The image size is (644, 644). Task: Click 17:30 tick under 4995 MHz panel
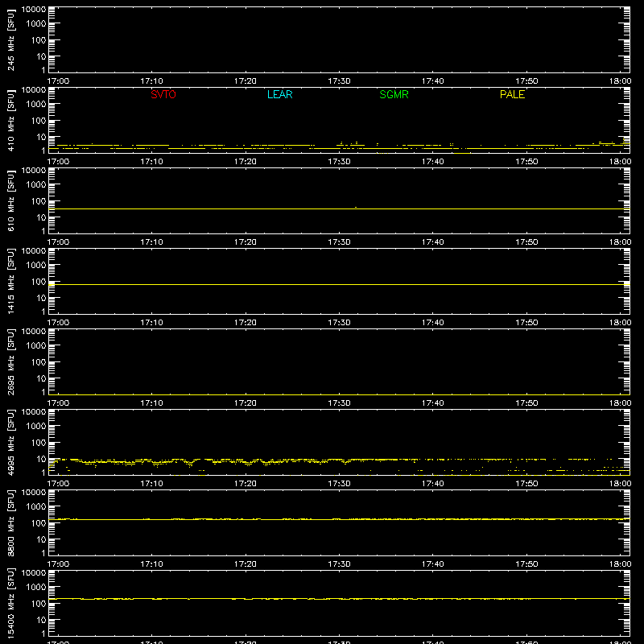pos(339,484)
